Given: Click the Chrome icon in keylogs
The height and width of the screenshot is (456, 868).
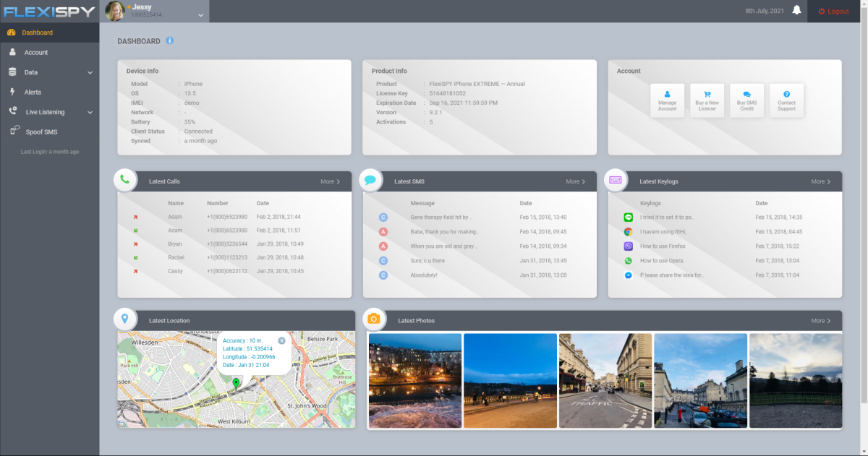Looking at the screenshot, I should pos(628,232).
